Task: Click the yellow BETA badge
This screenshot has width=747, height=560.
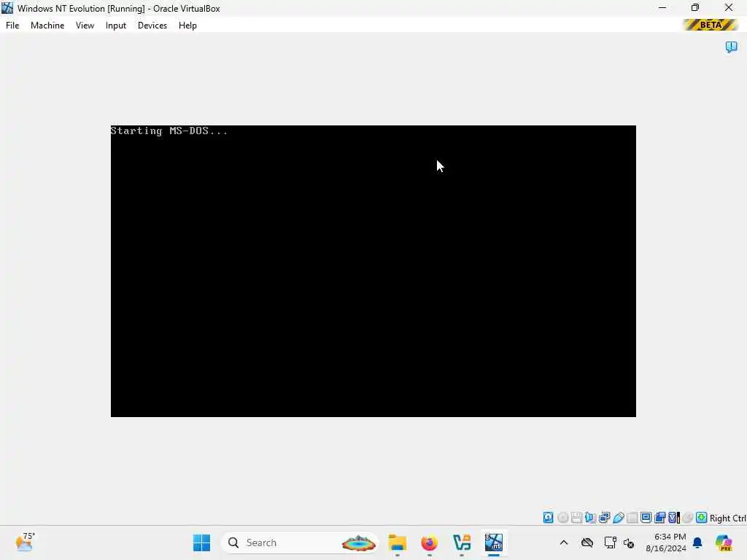Action: tap(711, 25)
